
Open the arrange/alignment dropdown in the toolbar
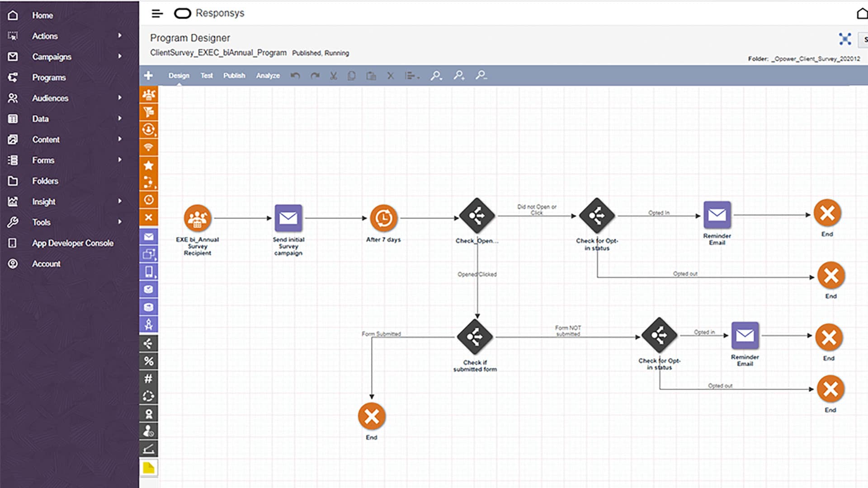pyautogui.click(x=412, y=75)
